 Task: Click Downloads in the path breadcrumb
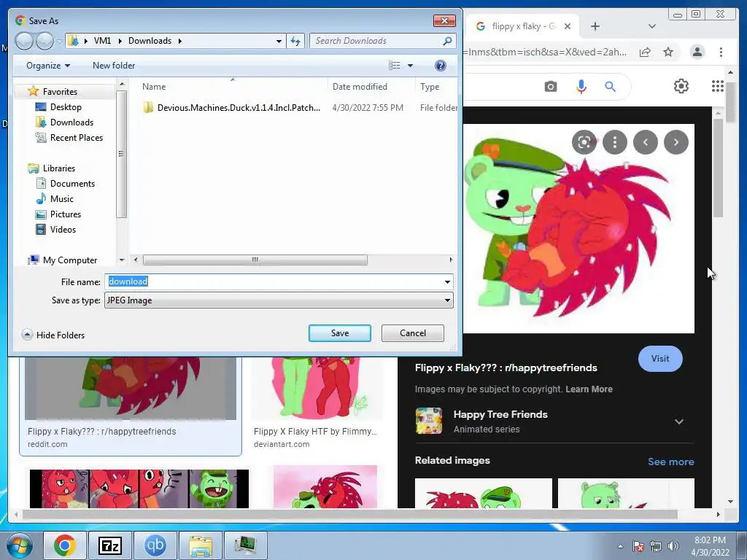(x=150, y=41)
